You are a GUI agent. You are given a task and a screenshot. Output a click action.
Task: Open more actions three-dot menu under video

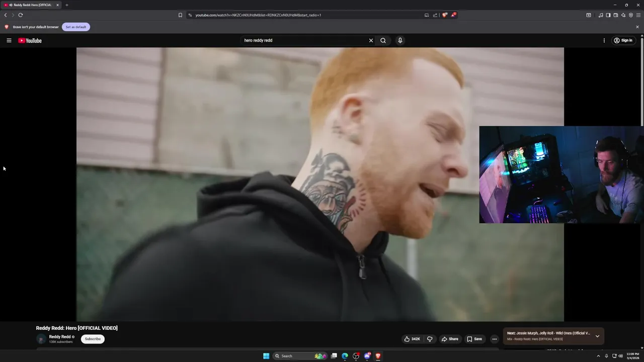(494, 339)
